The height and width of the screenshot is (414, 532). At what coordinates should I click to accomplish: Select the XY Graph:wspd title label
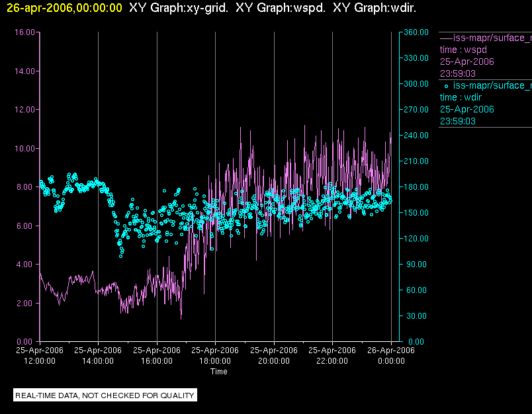[281, 8]
